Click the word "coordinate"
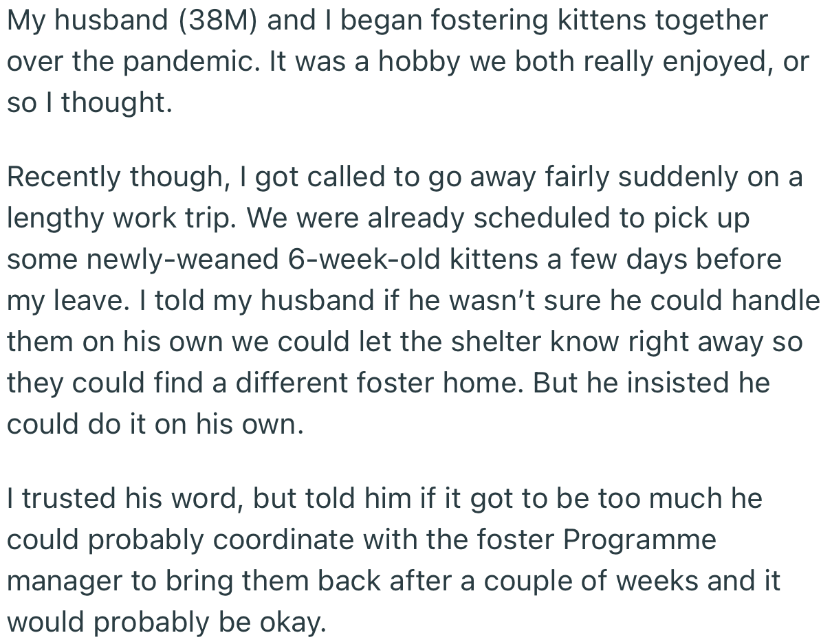This screenshot has height=644, width=821. 284,540
